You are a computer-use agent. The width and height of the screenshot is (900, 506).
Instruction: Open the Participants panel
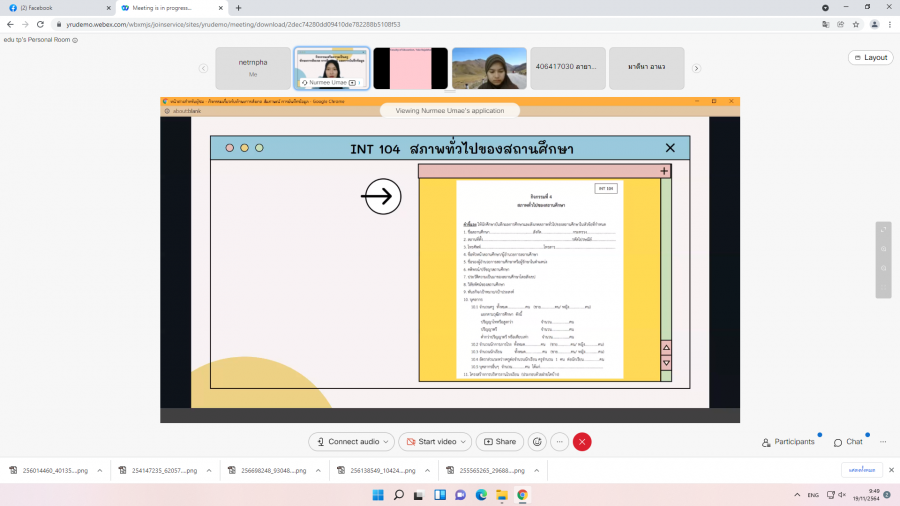788,441
